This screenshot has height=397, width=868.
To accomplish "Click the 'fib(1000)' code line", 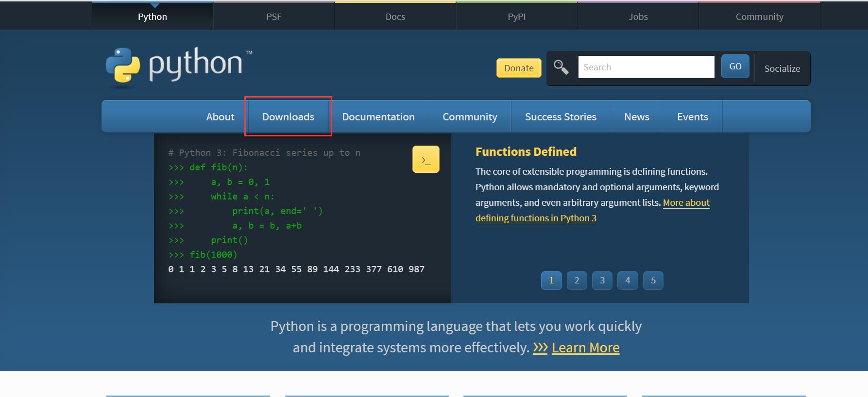I will coord(203,255).
